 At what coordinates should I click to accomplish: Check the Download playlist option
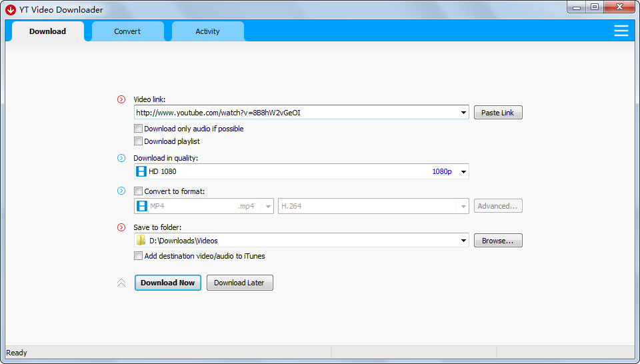139,141
